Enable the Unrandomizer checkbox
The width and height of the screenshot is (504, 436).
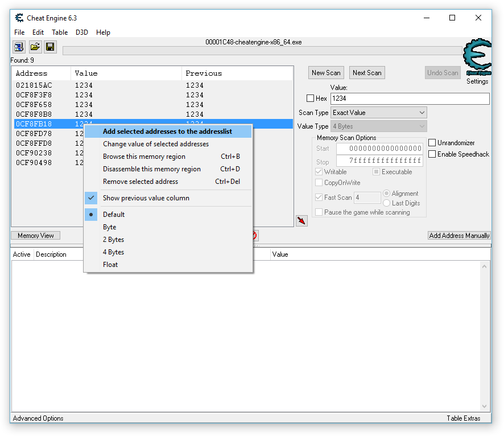[x=432, y=142]
